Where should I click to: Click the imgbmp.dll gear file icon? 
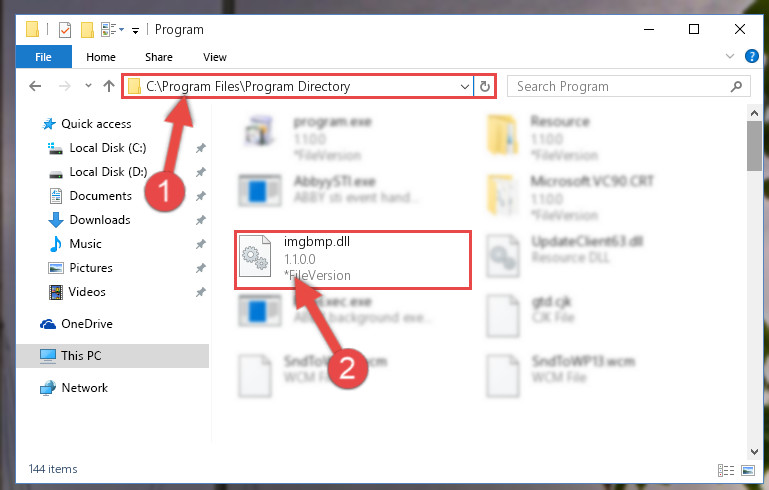pyautogui.click(x=255, y=256)
